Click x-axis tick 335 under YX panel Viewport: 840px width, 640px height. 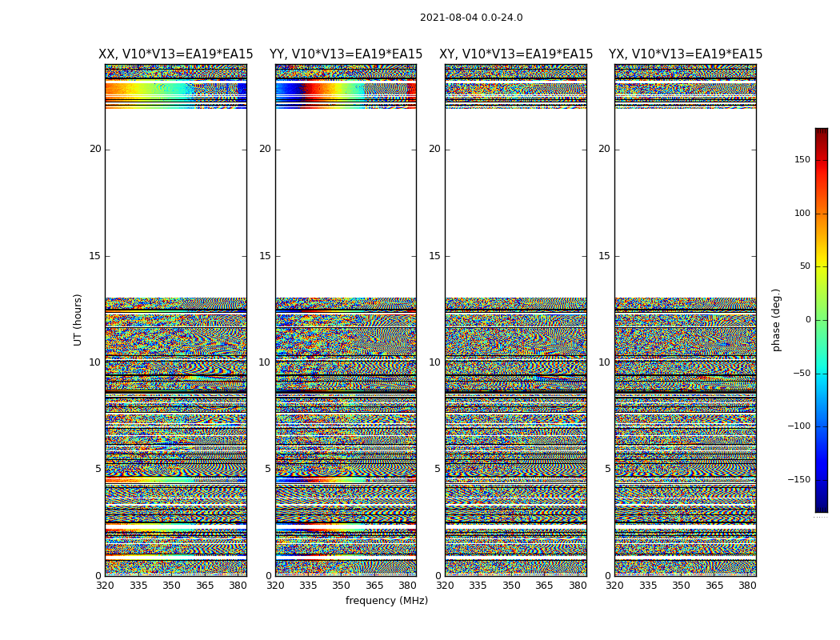(648, 586)
